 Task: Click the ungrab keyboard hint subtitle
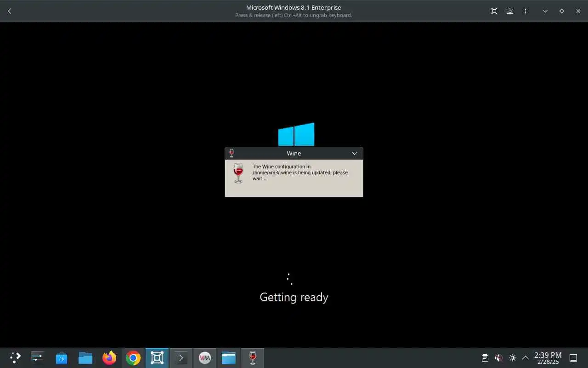tap(294, 15)
